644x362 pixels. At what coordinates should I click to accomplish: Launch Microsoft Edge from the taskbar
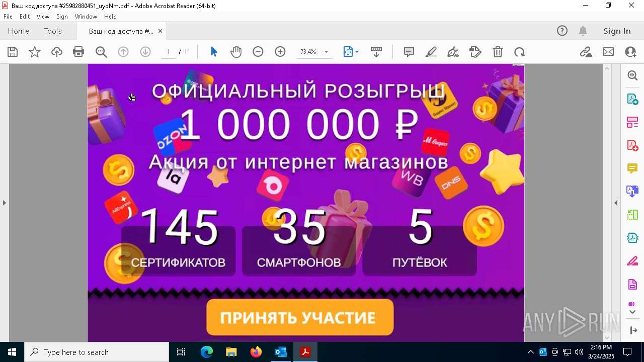pyautogui.click(x=207, y=352)
